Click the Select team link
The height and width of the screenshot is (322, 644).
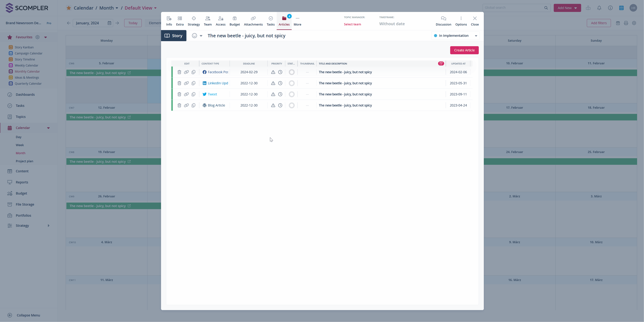(352, 24)
